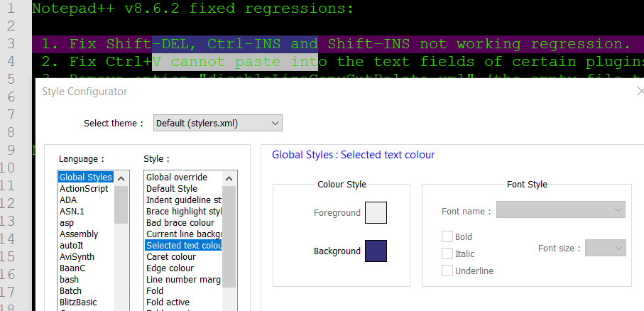This screenshot has height=311, width=644.
Task: Open the Font size dropdown
Action: coord(606,248)
